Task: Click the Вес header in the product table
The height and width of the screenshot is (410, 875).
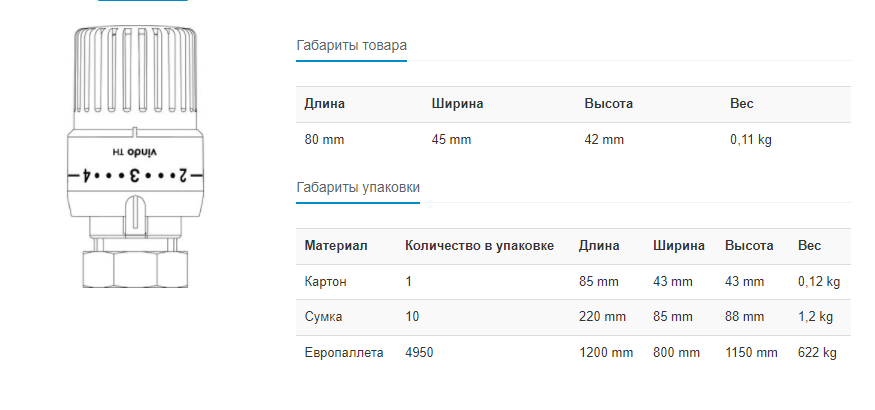Action: click(x=741, y=104)
